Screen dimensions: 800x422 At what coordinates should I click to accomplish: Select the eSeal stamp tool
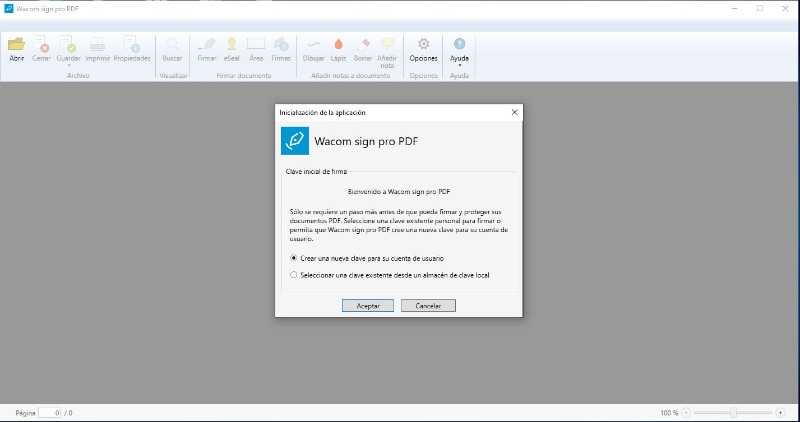click(x=231, y=45)
